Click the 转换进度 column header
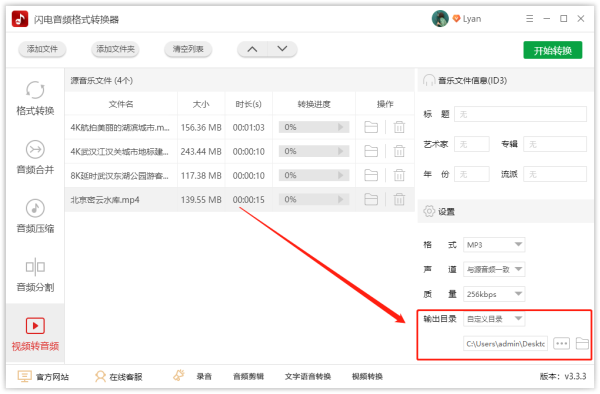This screenshot has width=600, height=394. (x=314, y=104)
